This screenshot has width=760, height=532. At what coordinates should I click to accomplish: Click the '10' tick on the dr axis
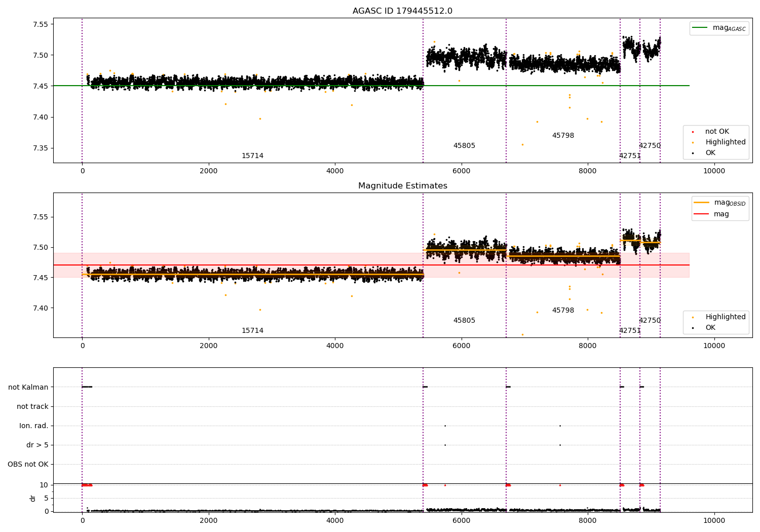coord(44,485)
